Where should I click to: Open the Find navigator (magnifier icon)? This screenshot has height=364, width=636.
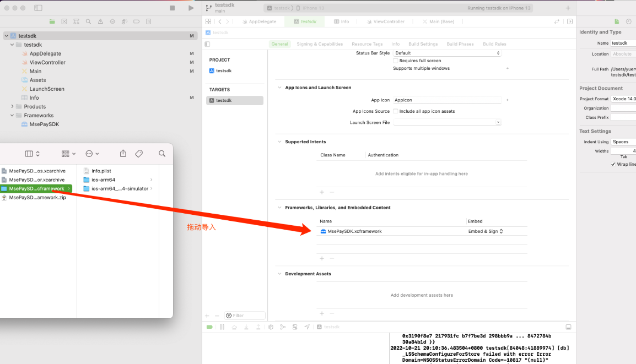[88, 21]
